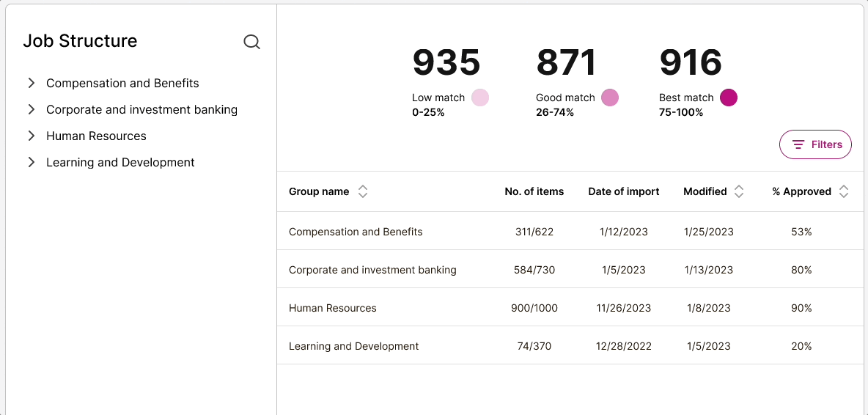Select the Best match color dot
Screen dimensions: 868x415
pyautogui.click(x=729, y=98)
